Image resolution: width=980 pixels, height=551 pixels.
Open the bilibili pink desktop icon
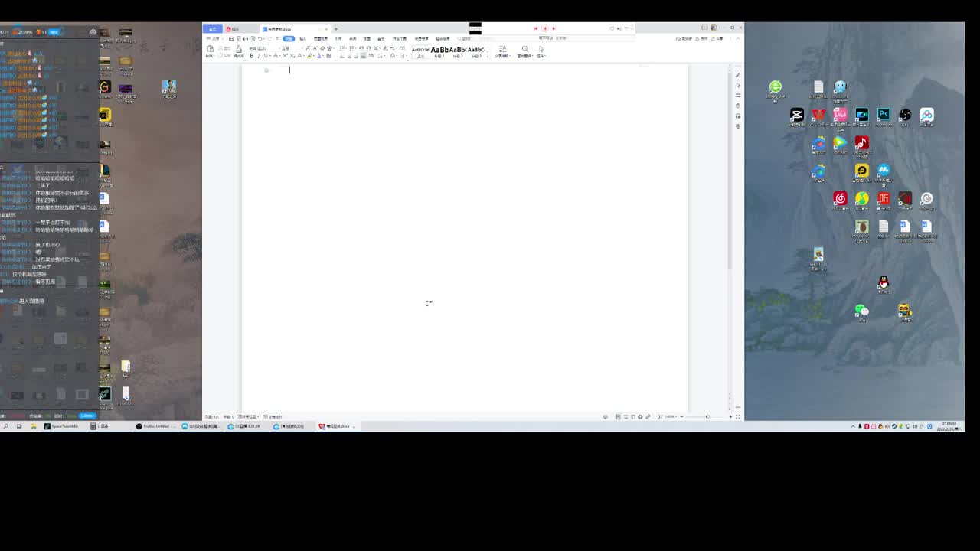[841, 114]
